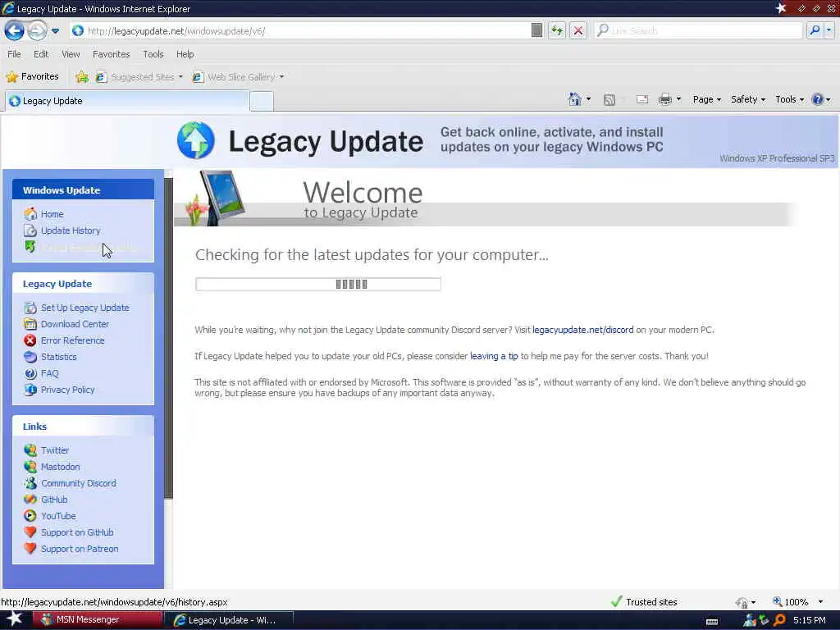Click the update checking progress bar
This screenshot has width=840, height=630.
(x=318, y=284)
